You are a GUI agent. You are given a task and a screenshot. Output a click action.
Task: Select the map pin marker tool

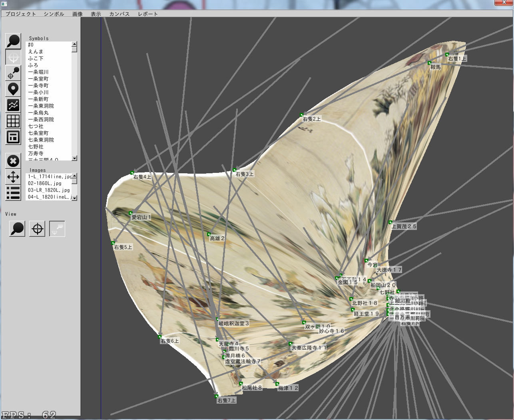pos(13,89)
